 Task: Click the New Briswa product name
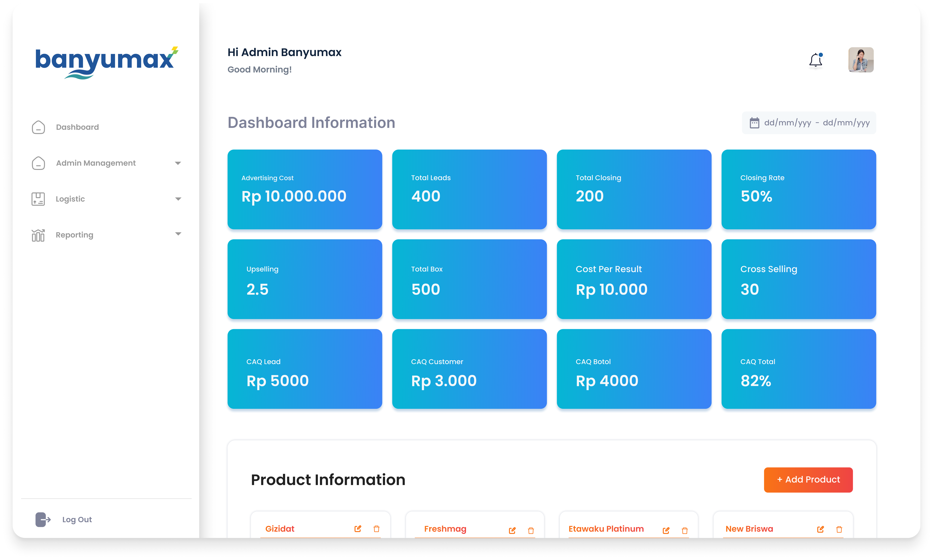click(749, 529)
